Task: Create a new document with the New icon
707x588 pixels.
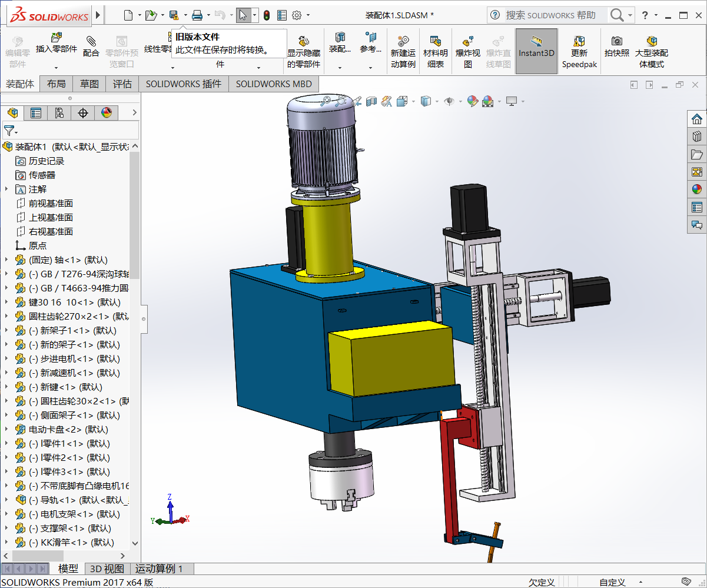Action: click(128, 15)
